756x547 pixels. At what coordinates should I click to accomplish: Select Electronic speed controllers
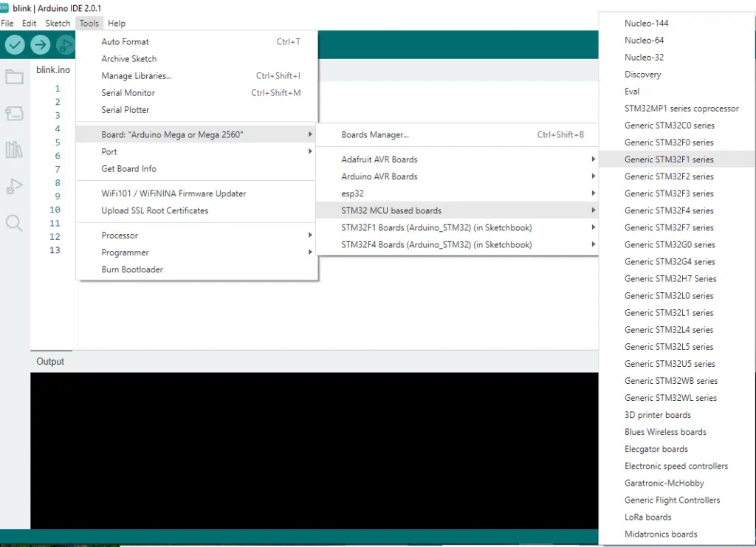(x=677, y=466)
